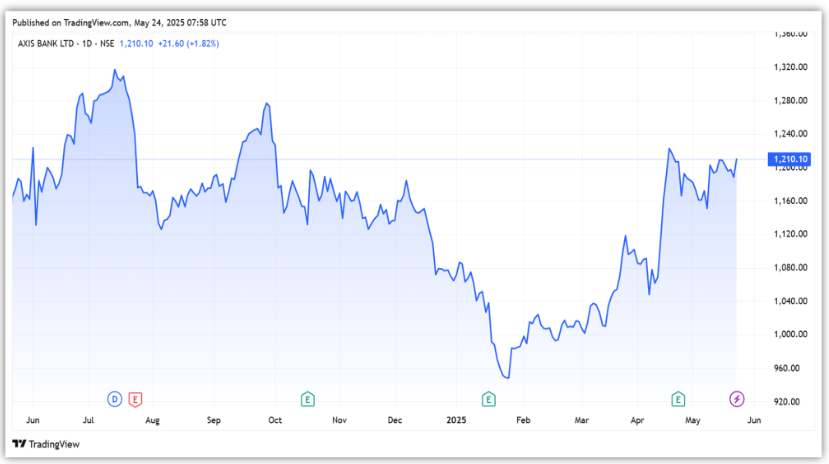Image resolution: width=829 pixels, height=464 pixels.
Task: Click the 2025 label on time axis
Action: pos(458,421)
